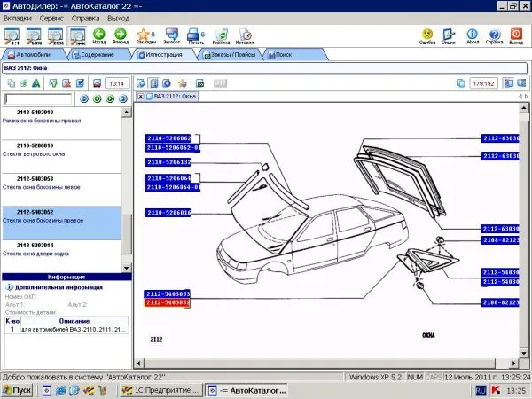The image size is (532, 399).
Task: Go to previous part with green left arrow
Action: (97, 98)
